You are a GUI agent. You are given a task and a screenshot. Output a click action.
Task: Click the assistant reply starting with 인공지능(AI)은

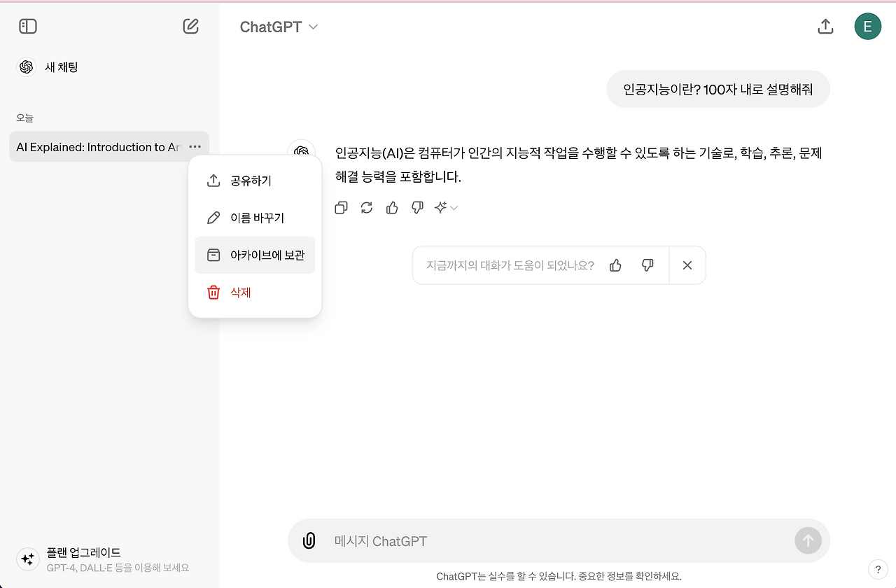click(579, 165)
